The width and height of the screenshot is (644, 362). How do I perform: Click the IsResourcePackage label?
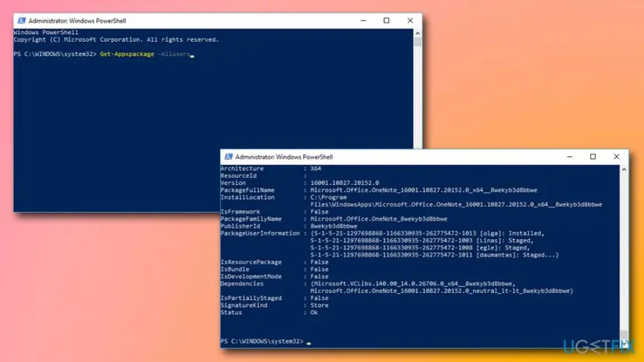(x=251, y=262)
